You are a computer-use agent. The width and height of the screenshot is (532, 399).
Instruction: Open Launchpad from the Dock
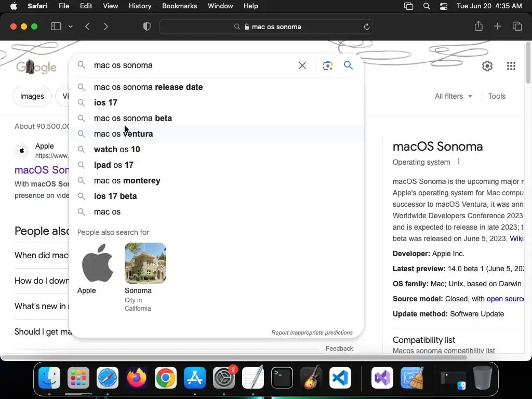pyautogui.click(x=78, y=378)
